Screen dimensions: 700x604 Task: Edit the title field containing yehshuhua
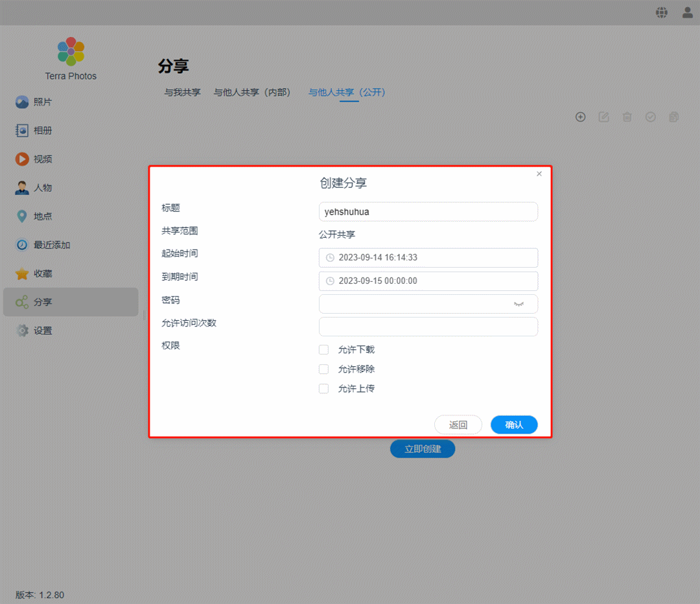coord(428,211)
